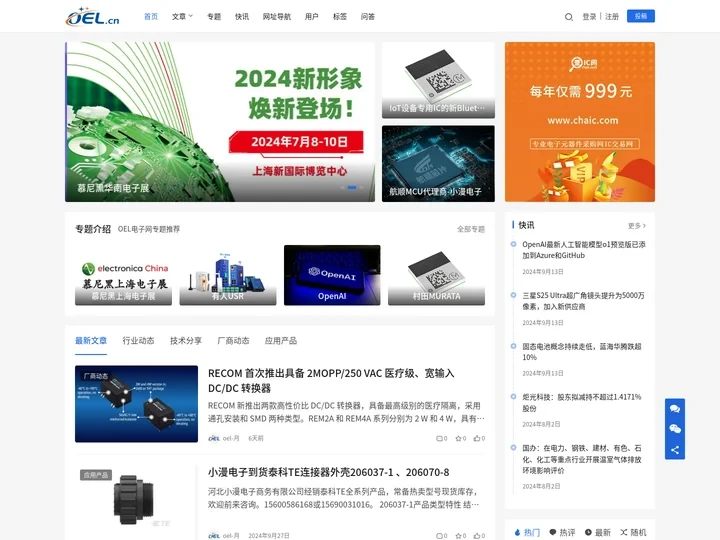This screenshot has width=720, height=540.
Task: Open the WeChat floating icon
Action: point(675,429)
